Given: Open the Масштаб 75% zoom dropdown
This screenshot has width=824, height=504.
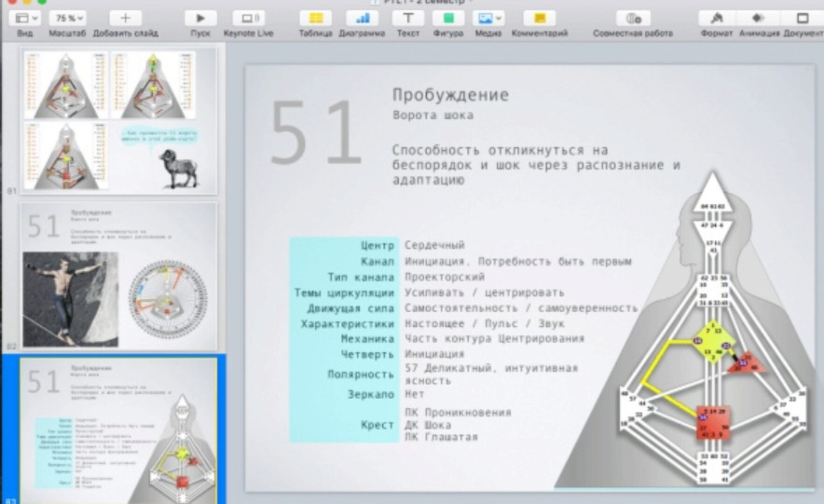Looking at the screenshot, I should tap(66, 19).
